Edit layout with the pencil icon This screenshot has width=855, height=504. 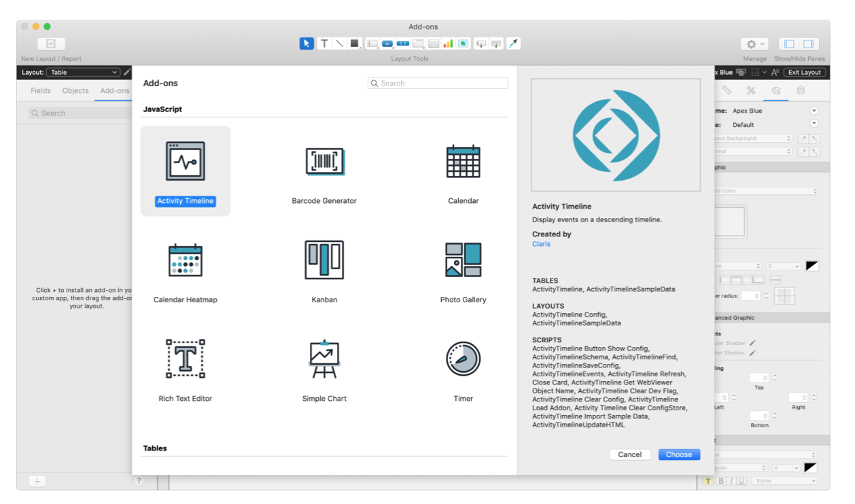tap(127, 72)
